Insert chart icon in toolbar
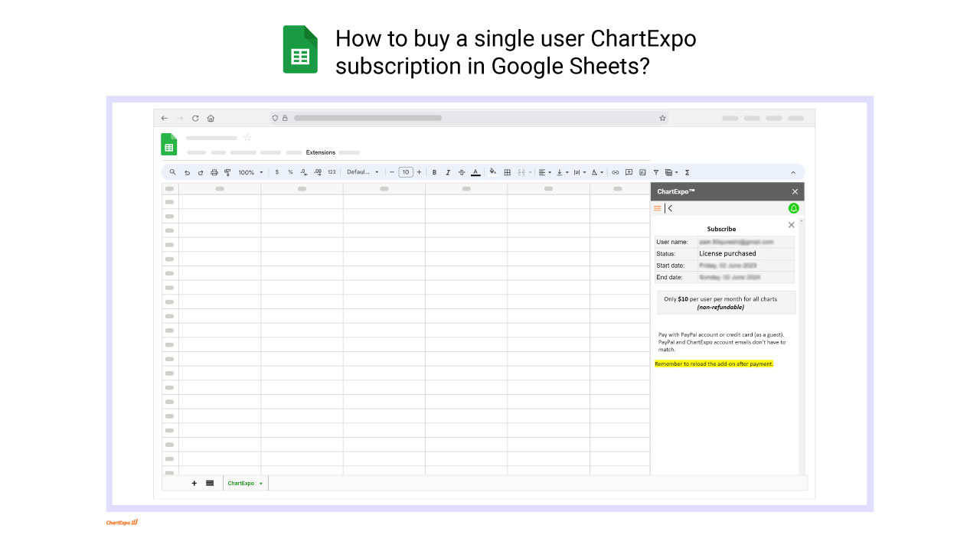Viewport: 980px width, 551px height. pyautogui.click(x=642, y=172)
